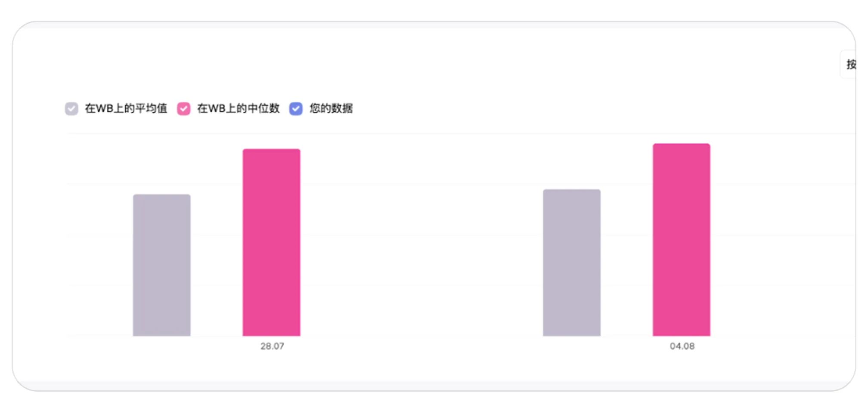Toggle the pink 在WB上的中位数 checkbox
Screen dimensions: 868x411
tap(184, 109)
